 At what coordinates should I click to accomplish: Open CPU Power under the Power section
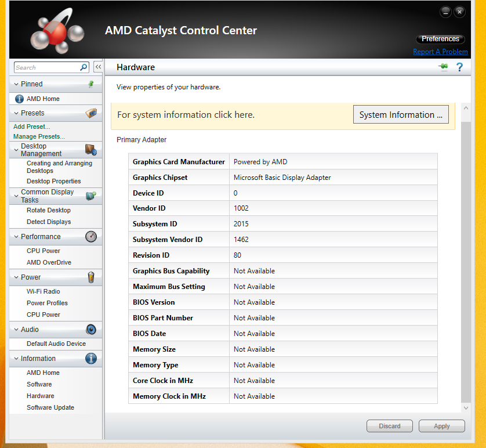point(43,315)
